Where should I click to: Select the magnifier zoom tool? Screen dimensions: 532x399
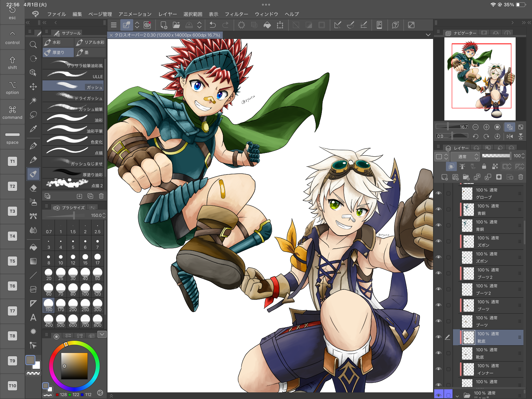coord(33,45)
